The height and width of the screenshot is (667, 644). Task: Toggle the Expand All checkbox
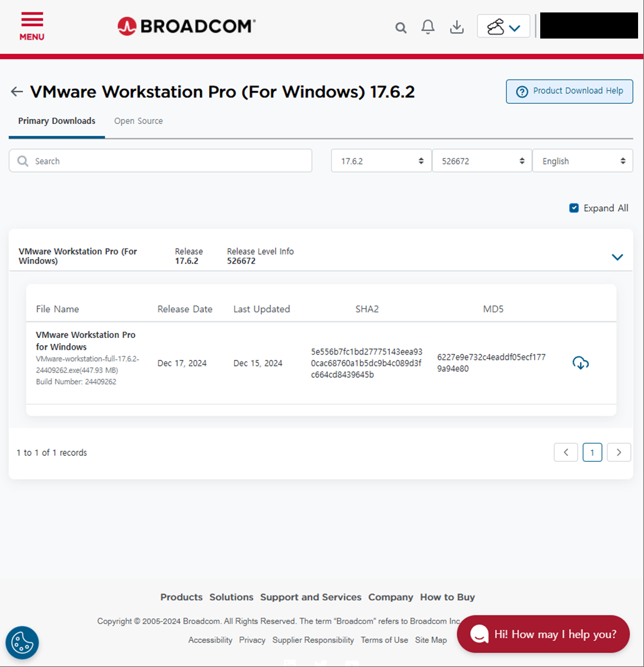coord(574,208)
